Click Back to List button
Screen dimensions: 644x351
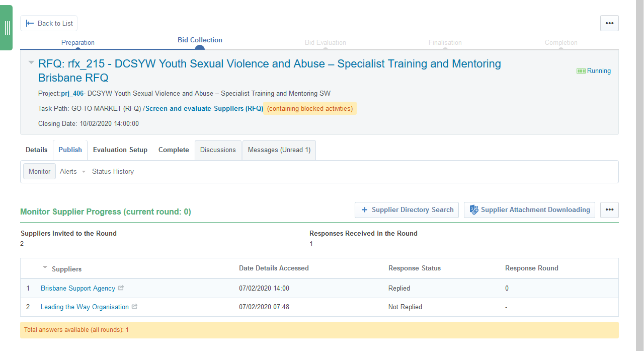49,23
